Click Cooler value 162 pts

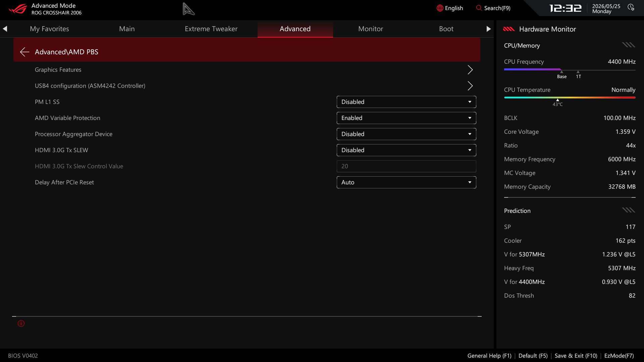click(x=625, y=241)
